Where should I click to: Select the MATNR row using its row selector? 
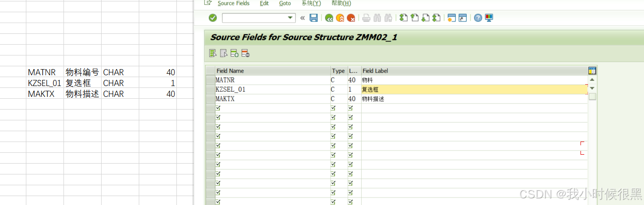coord(210,80)
